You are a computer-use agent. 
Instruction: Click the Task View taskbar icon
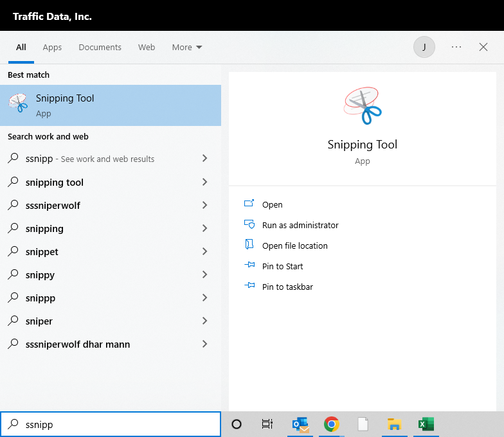tap(267, 424)
